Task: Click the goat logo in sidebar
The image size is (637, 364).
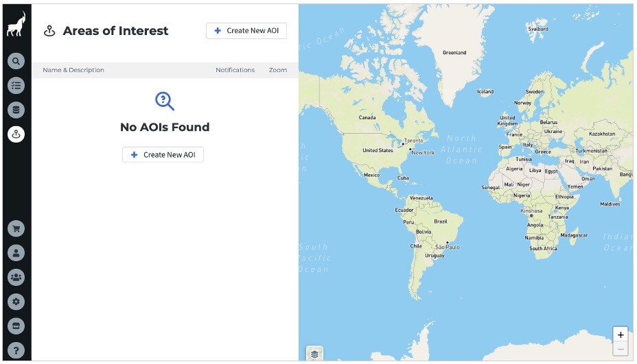Action: (16, 25)
